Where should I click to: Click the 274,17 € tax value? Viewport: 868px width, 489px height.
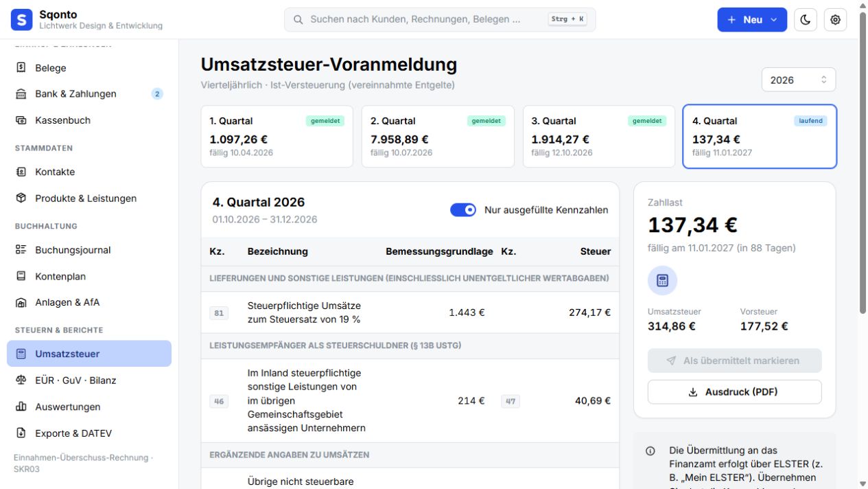tap(589, 312)
